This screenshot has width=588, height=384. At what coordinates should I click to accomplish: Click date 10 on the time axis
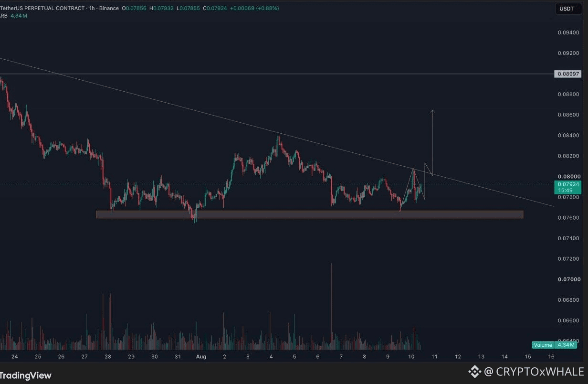pyautogui.click(x=411, y=356)
